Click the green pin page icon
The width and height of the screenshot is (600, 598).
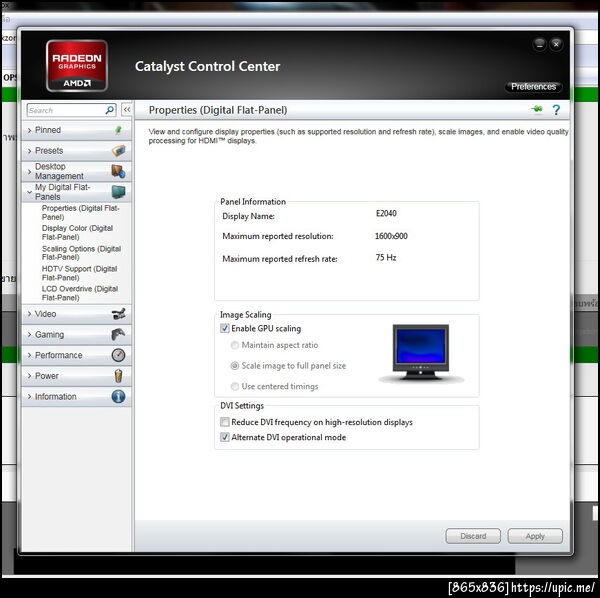537,110
